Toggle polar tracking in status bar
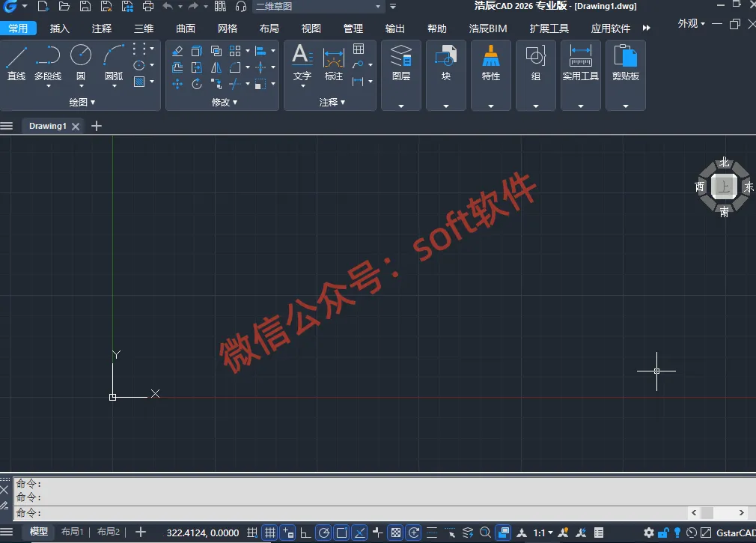The image size is (756, 543). (323, 533)
